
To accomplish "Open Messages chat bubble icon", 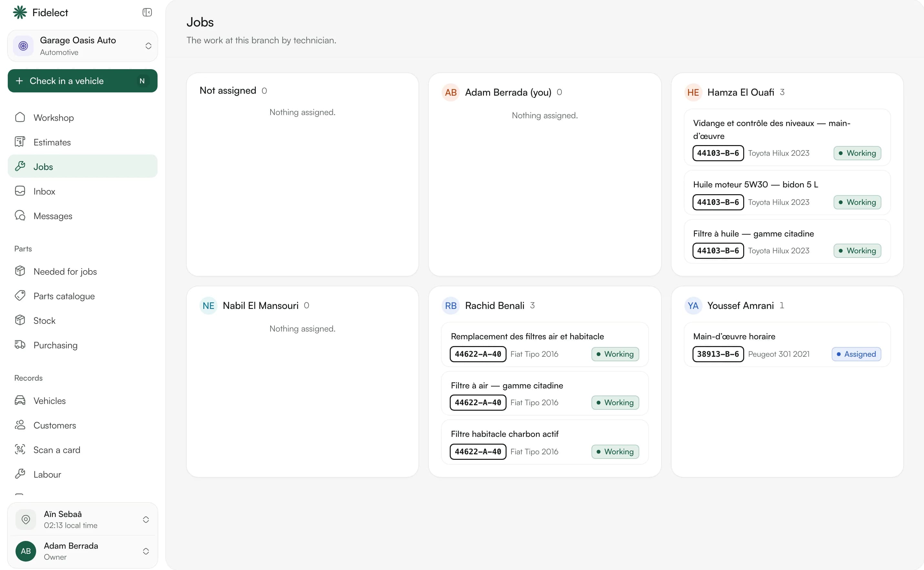I will point(20,215).
